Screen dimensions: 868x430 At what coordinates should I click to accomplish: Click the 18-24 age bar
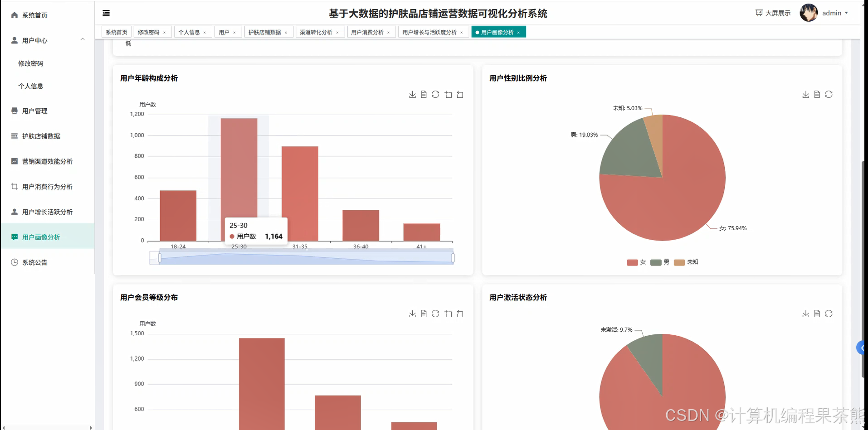[x=178, y=216]
